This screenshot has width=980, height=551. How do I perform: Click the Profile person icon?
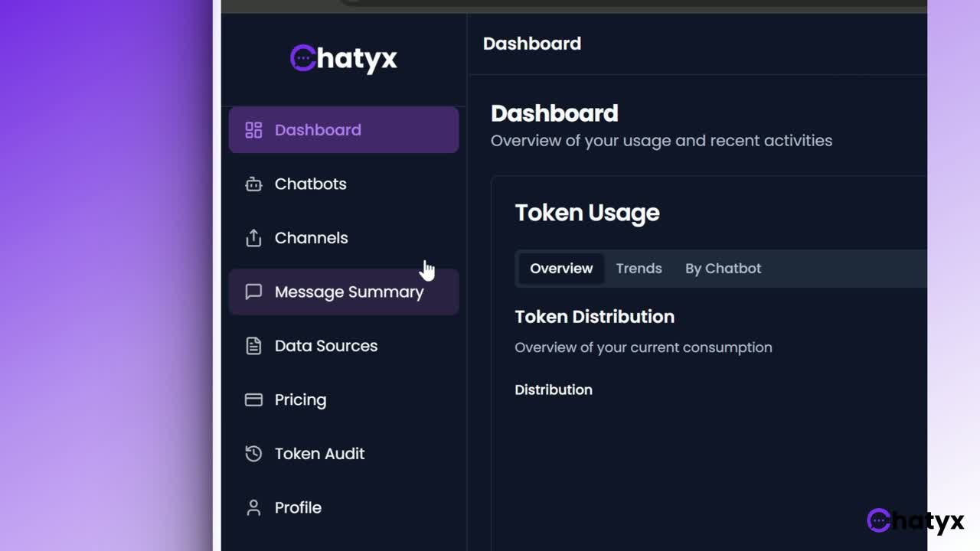253,507
